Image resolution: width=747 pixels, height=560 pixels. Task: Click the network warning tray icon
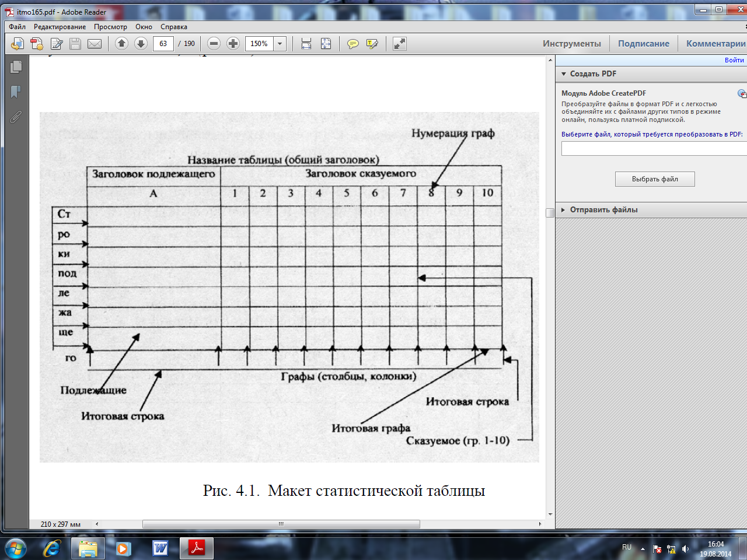671,549
